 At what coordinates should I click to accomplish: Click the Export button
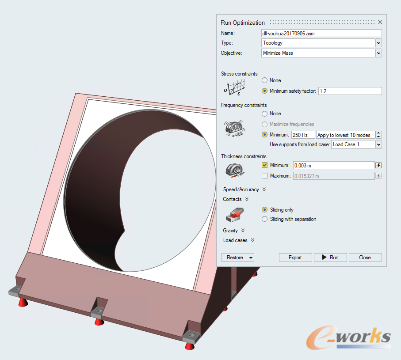point(295,257)
